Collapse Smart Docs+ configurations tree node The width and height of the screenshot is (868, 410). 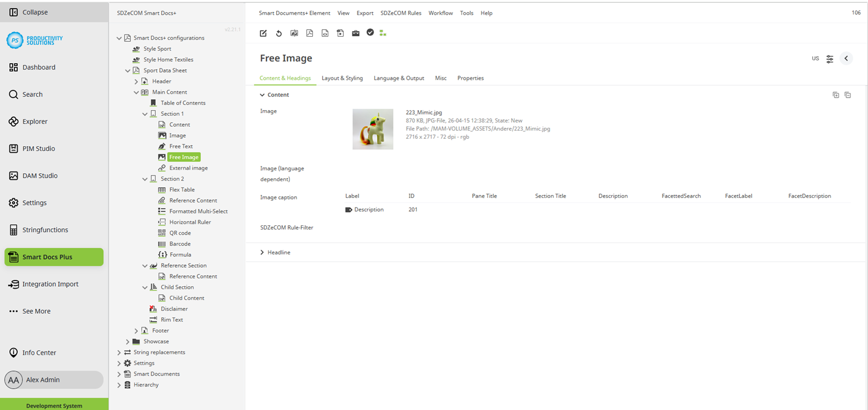point(119,38)
